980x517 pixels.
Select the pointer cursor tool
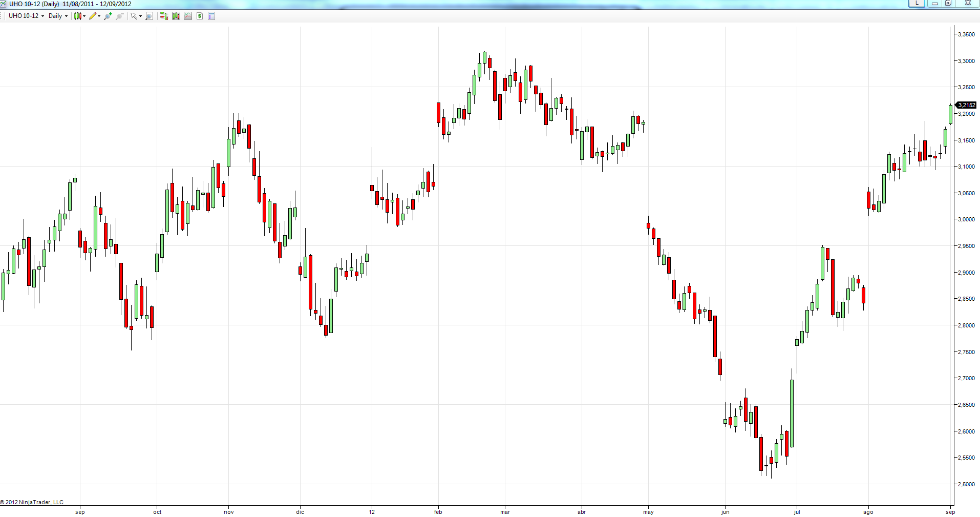[x=134, y=16]
